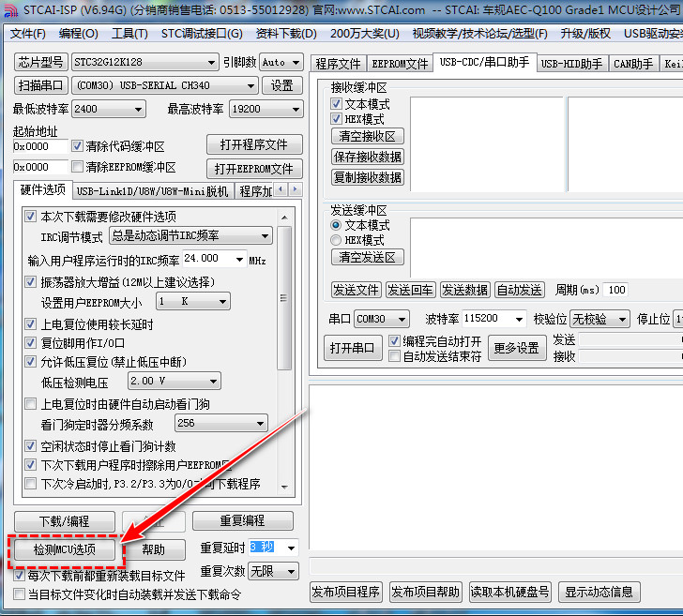Click the 重复编程 button

243,520
